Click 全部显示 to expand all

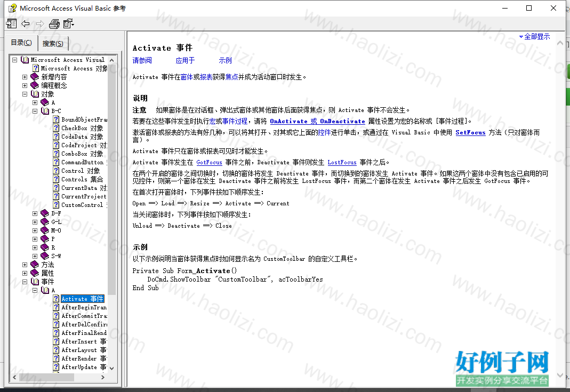[534, 36]
